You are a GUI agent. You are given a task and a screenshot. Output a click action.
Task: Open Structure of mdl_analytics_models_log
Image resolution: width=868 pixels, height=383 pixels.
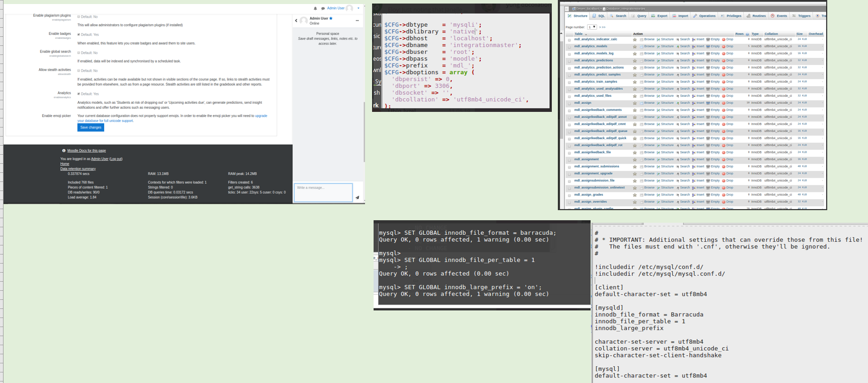[x=665, y=53]
